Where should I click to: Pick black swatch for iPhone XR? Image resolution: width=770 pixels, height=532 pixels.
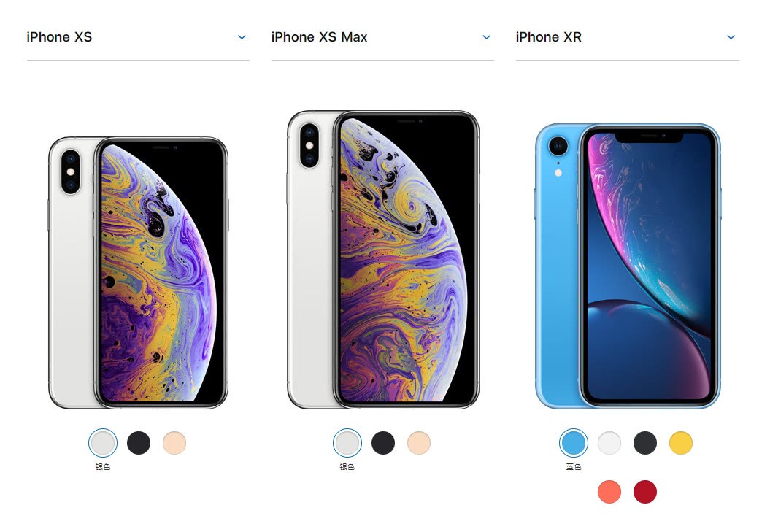click(645, 442)
